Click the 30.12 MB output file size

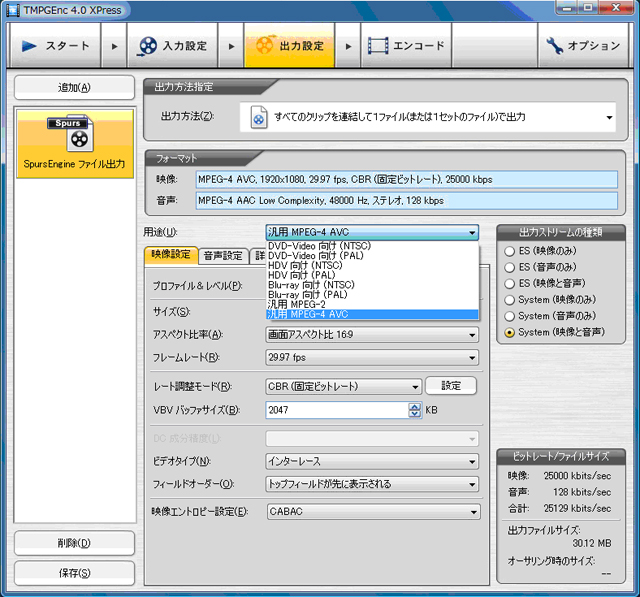tap(591, 544)
